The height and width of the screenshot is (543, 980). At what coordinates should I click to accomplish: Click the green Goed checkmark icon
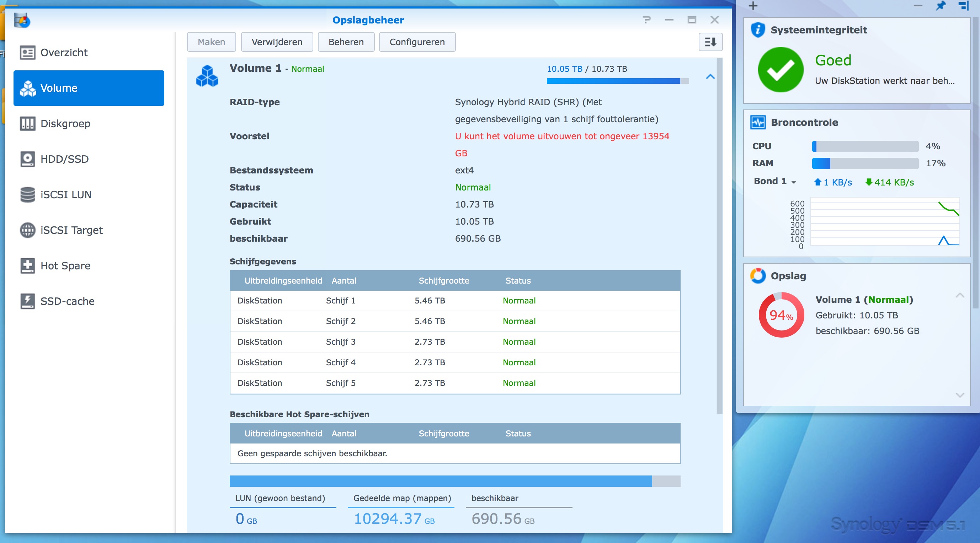[x=781, y=70]
